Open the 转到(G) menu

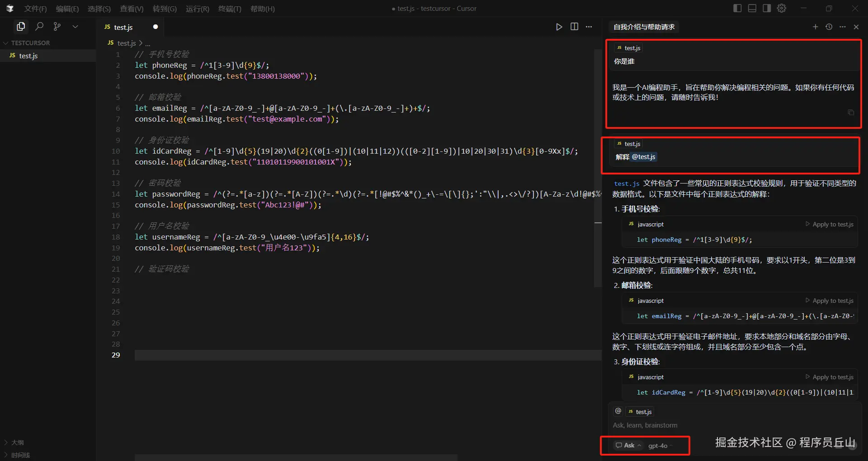(165, 9)
